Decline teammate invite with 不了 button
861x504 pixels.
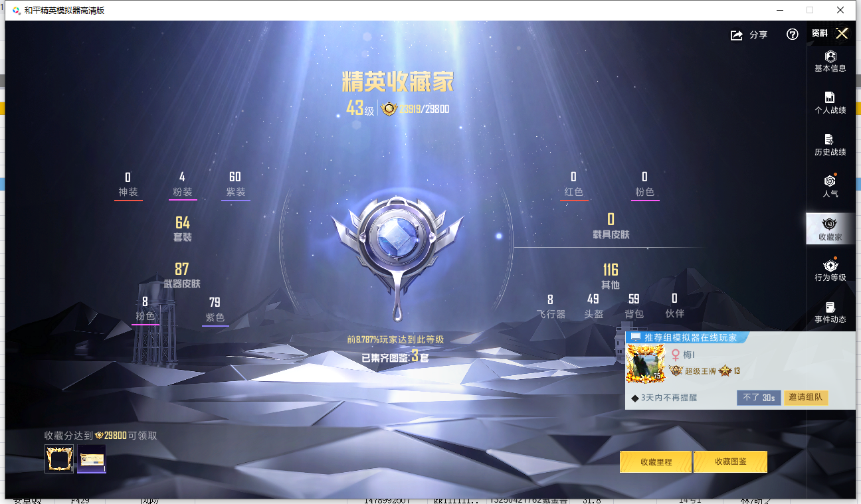pos(758,397)
